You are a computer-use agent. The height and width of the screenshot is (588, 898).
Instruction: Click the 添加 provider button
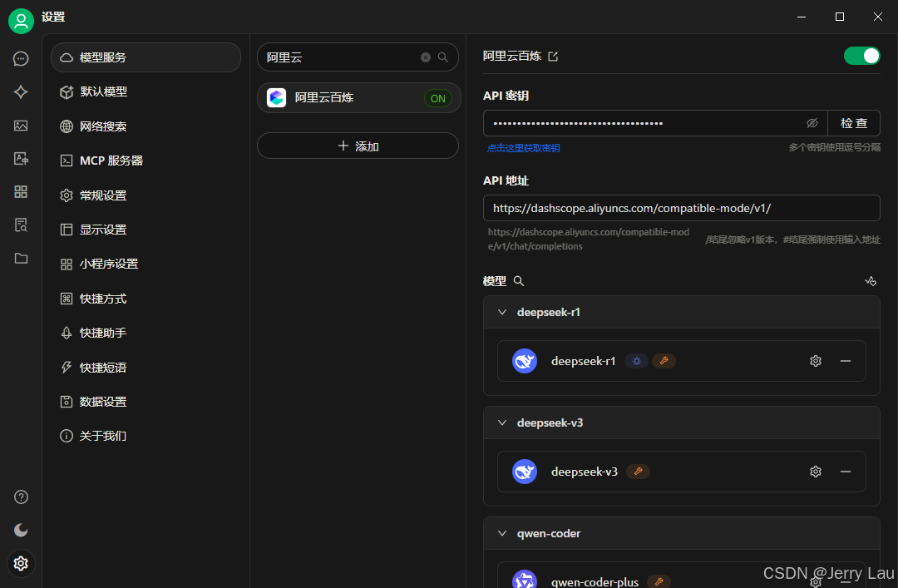coord(358,146)
